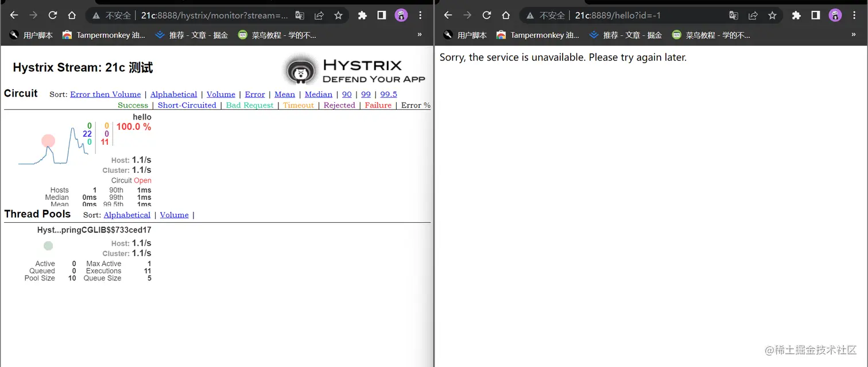Sort circuits by Volume
The height and width of the screenshot is (367, 868).
[221, 94]
